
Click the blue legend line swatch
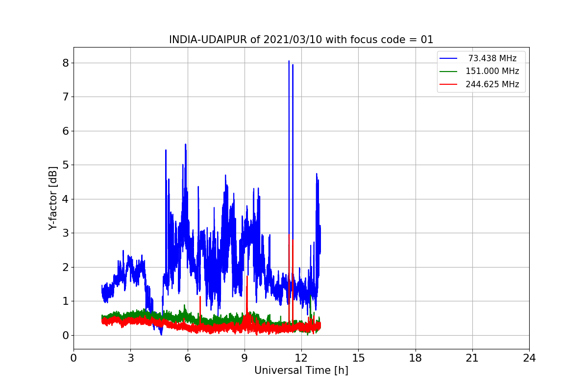448,59
